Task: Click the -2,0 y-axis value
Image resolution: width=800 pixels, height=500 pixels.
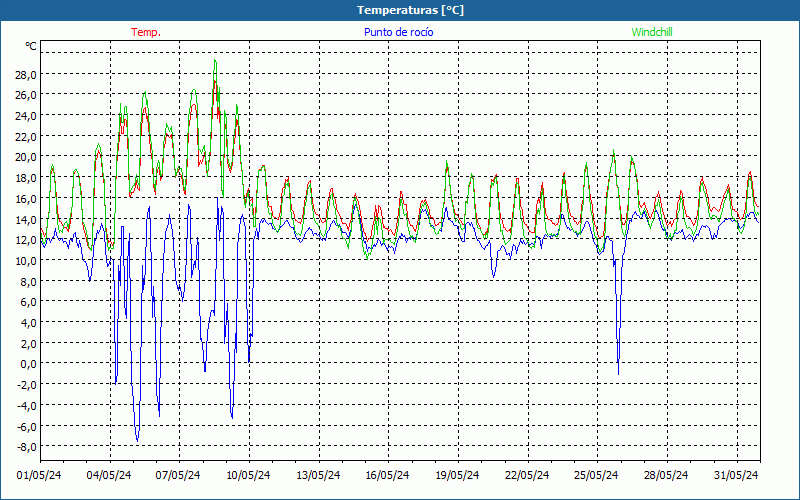Action: [27, 385]
